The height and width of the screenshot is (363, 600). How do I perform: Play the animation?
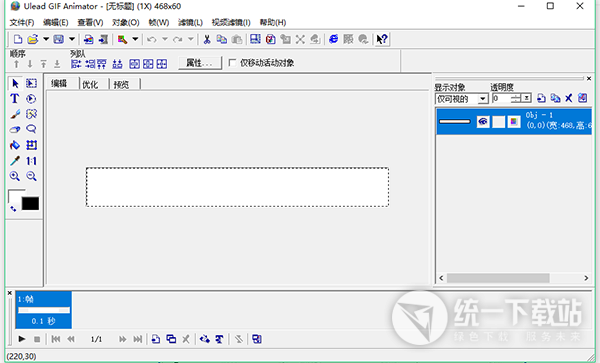tap(22, 339)
